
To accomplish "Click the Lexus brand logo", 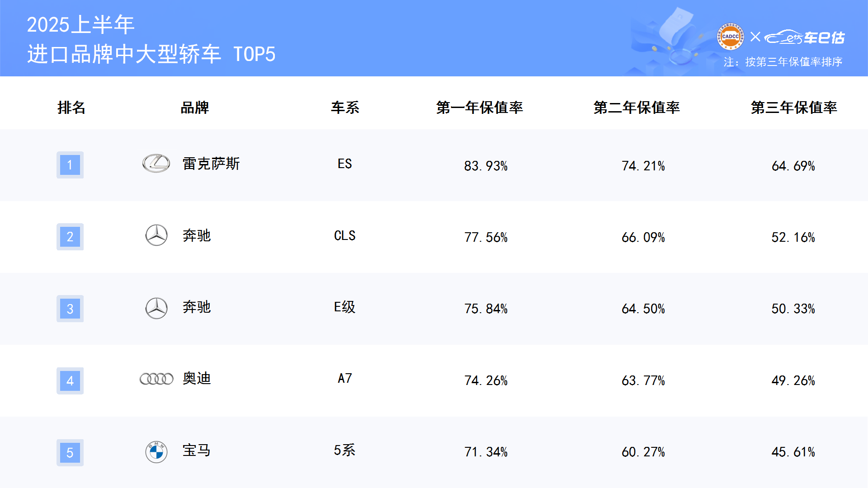I will coord(156,164).
